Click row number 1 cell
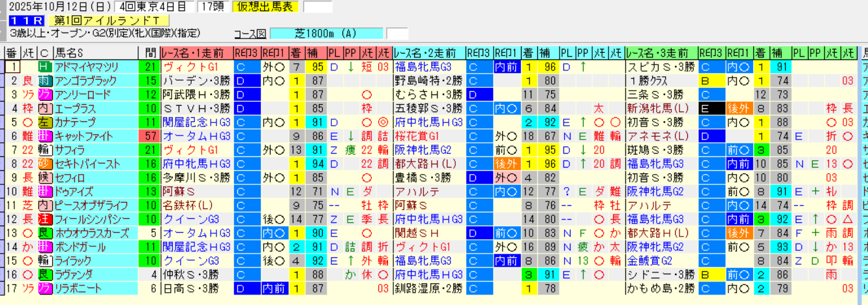 click(12, 66)
